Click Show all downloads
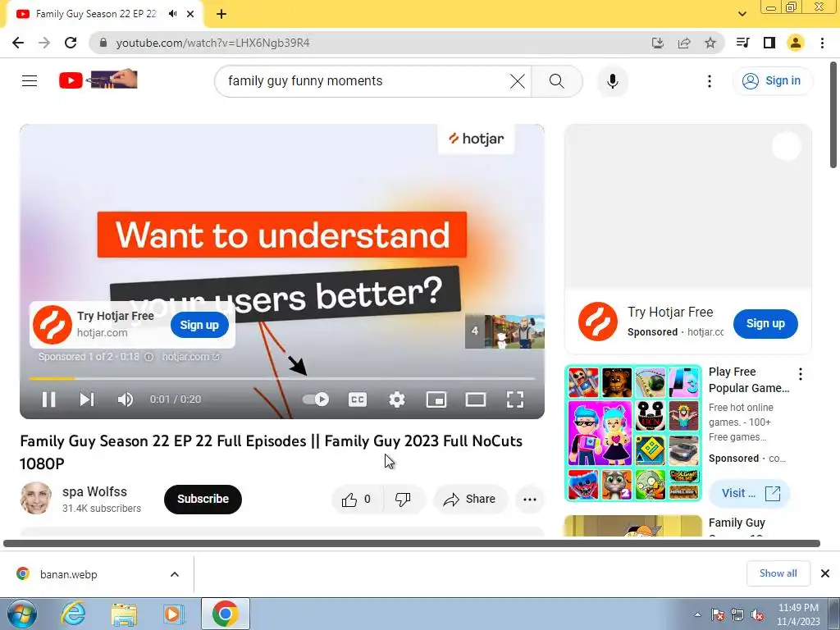Image resolution: width=840 pixels, height=630 pixels. coord(778,573)
